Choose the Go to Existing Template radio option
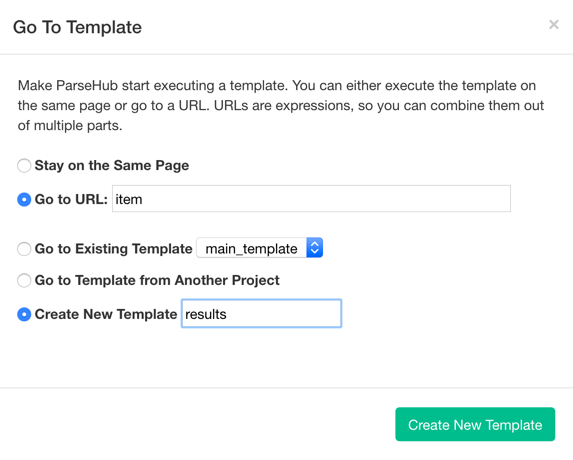Screen dimensions: 573x460 (24, 249)
